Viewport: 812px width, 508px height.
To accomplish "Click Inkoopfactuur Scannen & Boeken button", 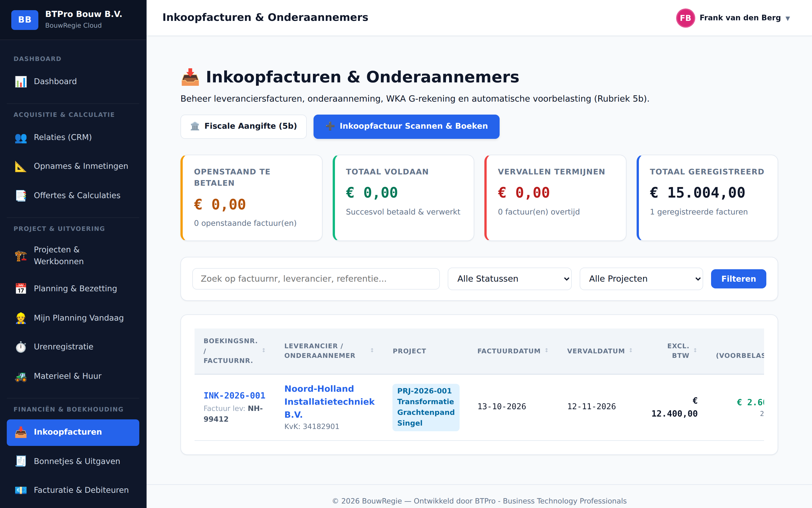I will pos(406,126).
